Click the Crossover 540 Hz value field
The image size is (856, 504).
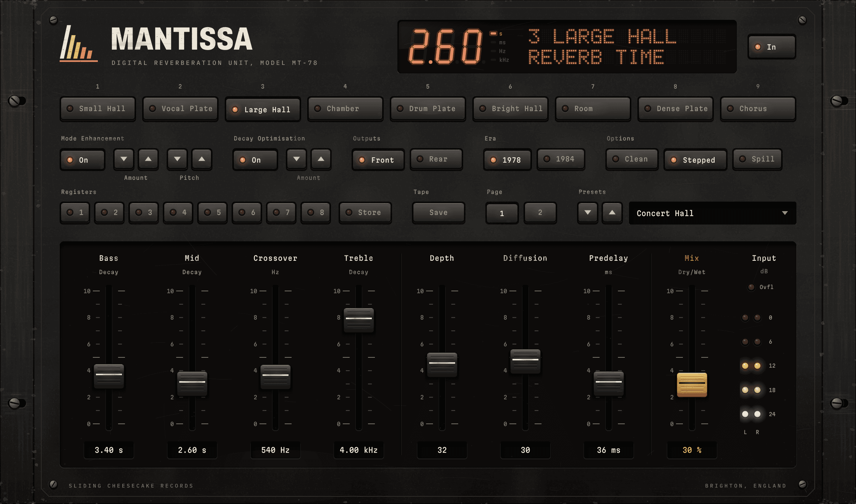(x=276, y=450)
